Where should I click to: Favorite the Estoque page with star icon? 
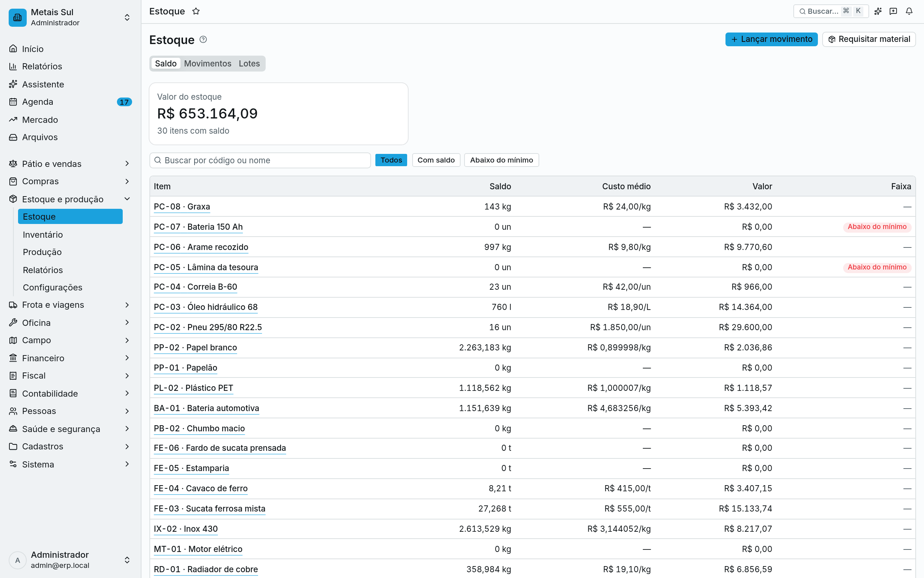[x=196, y=12]
